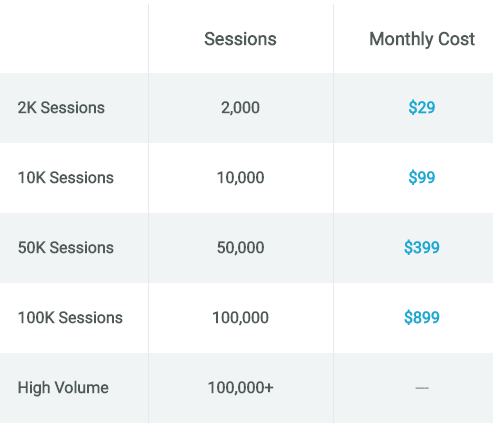Click the $29 monthly cost link

point(422,107)
